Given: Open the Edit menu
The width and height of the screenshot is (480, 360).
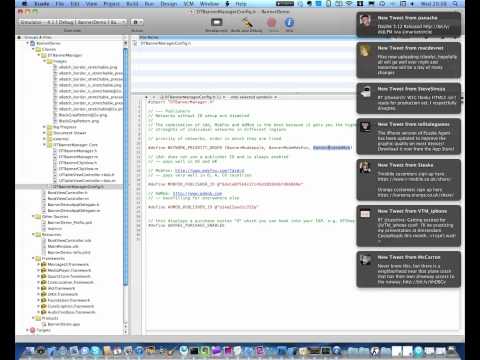Looking at the screenshot, I should (75, 4).
